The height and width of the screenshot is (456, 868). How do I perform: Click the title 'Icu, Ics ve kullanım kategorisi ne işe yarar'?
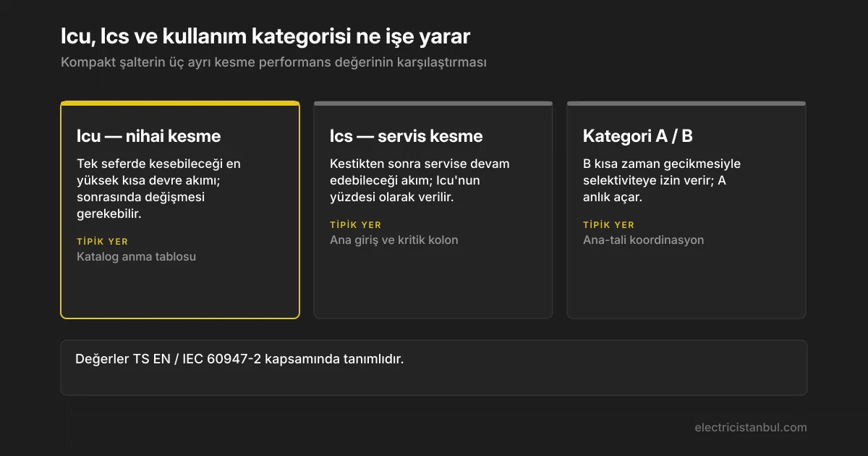(x=266, y=36)
